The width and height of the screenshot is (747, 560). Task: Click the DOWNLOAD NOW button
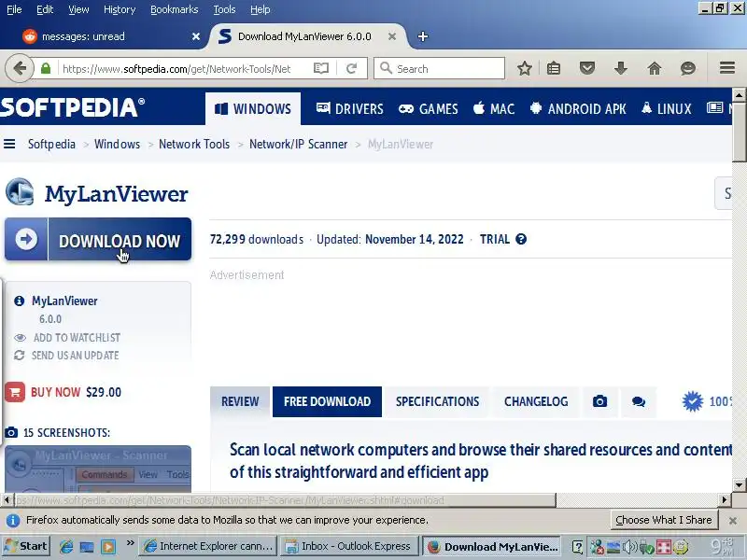pyautogui.click(x=98, y=240)
